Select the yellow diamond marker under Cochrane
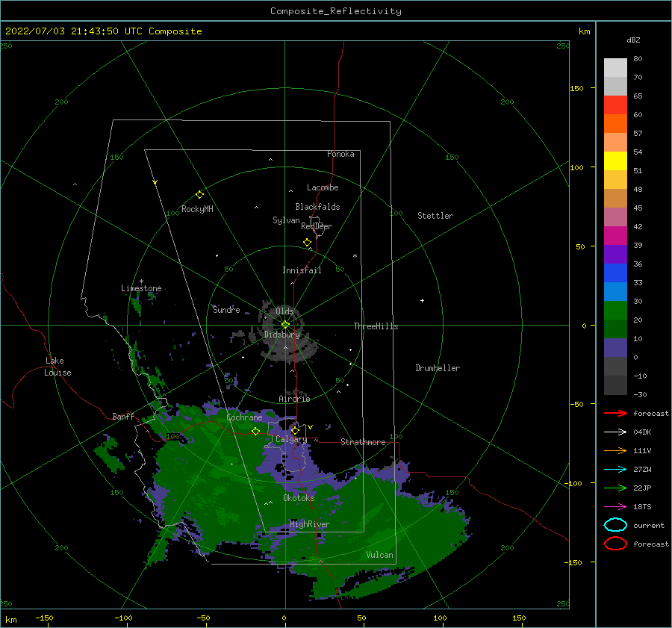The width and height of the screenshot is (672, 628). 256,431
